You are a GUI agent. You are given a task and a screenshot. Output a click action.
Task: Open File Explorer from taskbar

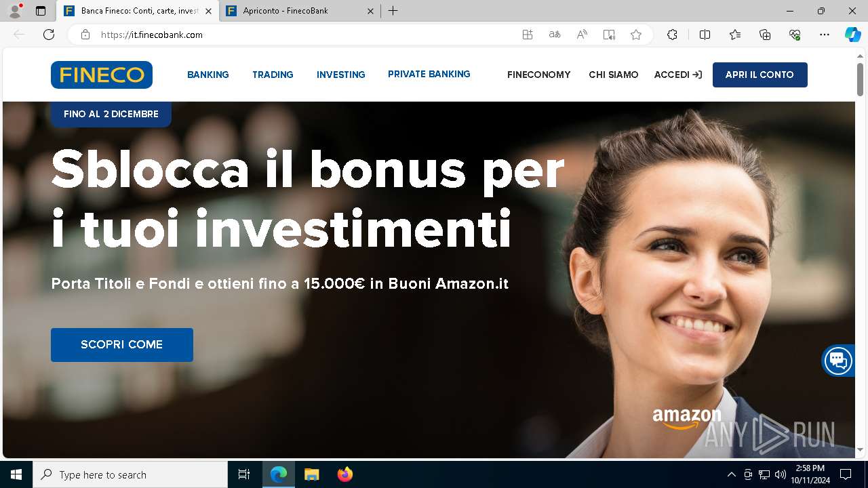[311, 474]
